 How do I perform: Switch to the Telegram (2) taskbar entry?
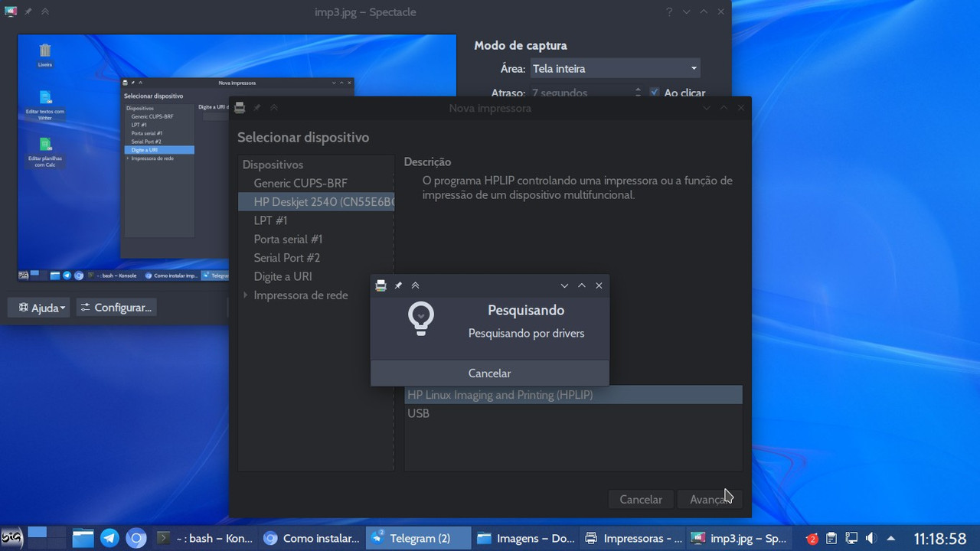coord(419,538)
